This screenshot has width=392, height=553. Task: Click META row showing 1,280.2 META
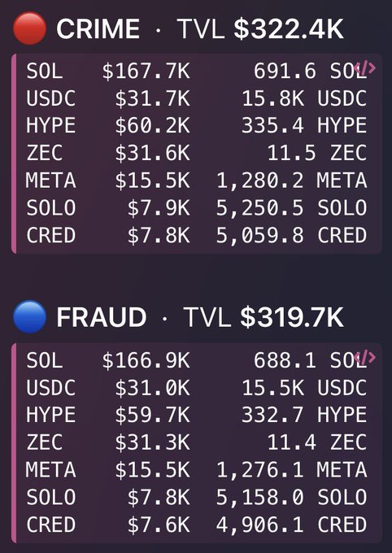coord(197,181)
